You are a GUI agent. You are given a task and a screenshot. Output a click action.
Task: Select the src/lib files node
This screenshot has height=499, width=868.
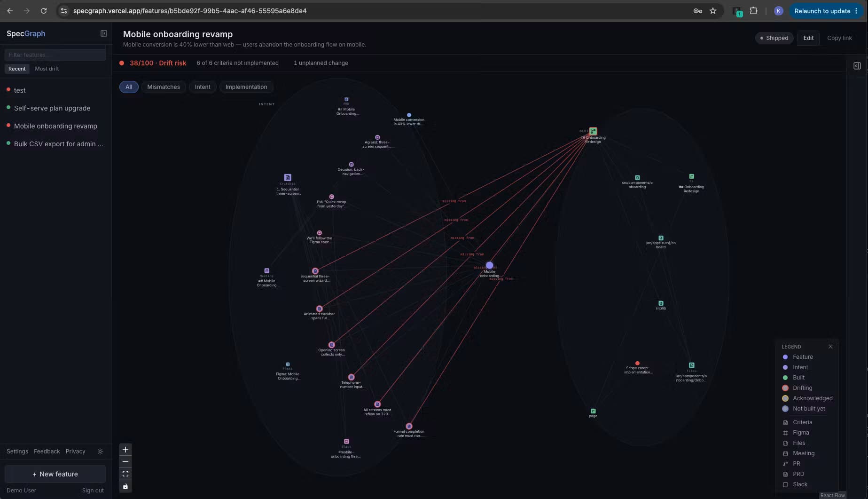(x=661, y=303)
